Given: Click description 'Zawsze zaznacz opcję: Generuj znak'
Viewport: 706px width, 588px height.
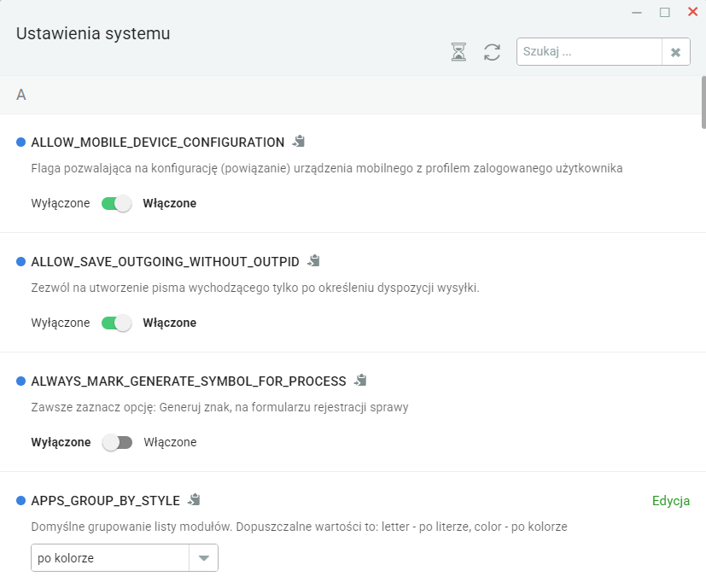Looking at the screenshot, I should [x=219, y=407].
